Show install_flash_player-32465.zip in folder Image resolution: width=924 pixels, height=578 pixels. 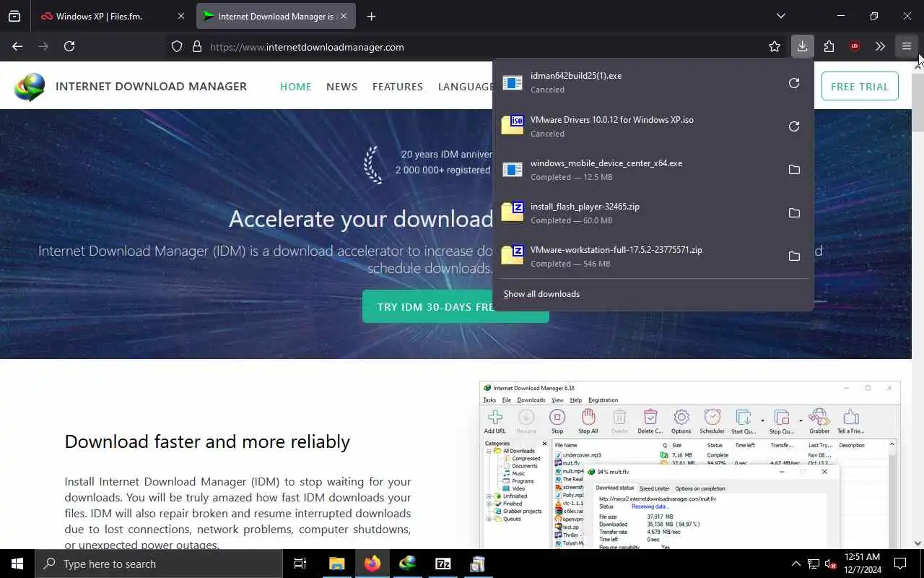click(x=794, y=213)
